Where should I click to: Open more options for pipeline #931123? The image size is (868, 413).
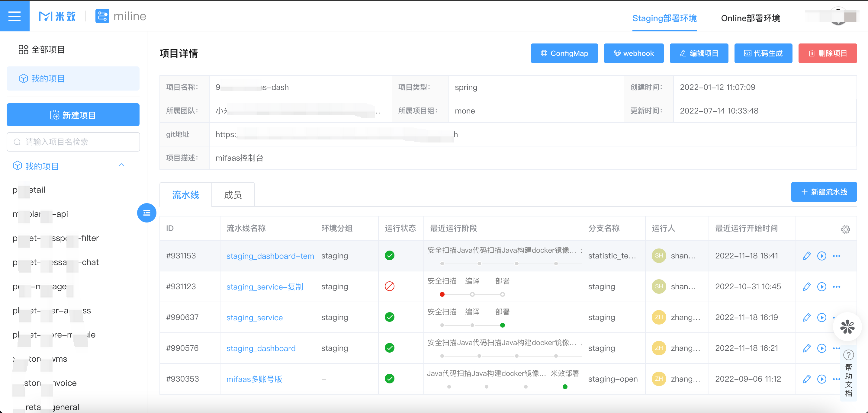point(836,287)
